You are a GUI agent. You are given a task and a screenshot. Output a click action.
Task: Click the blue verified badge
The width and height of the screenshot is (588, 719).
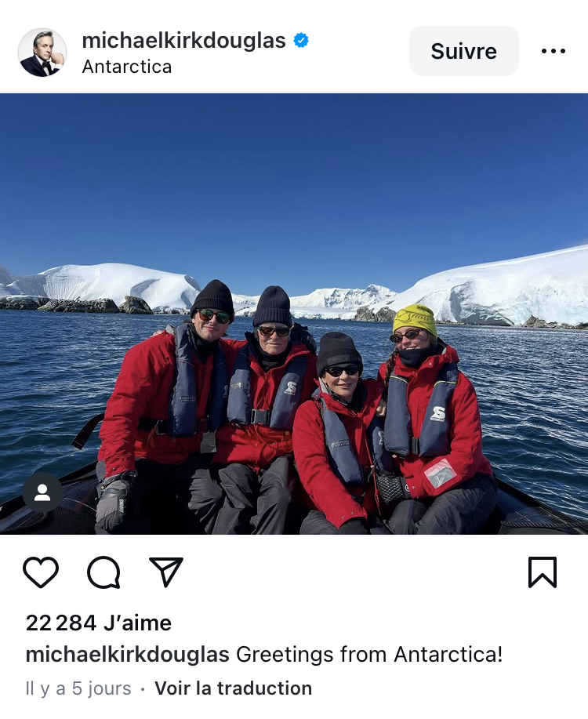click(301, 40)
